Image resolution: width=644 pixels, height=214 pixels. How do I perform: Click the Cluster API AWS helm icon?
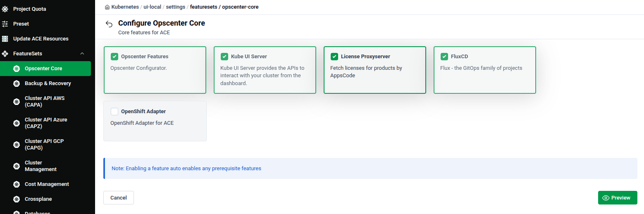tap(17, 101)
